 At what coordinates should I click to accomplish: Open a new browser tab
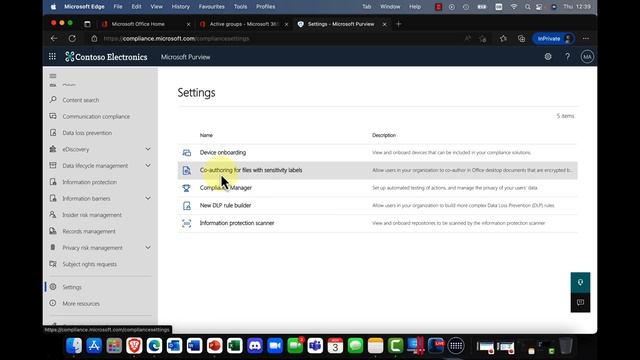398,24
